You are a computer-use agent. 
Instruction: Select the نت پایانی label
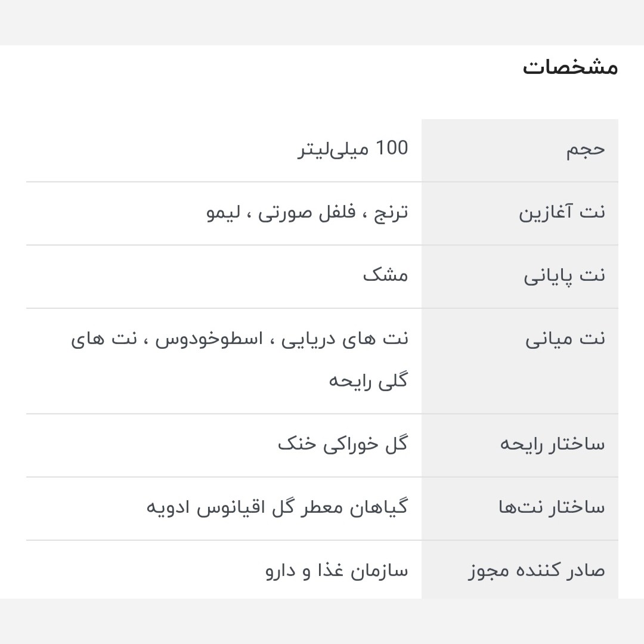564,276
